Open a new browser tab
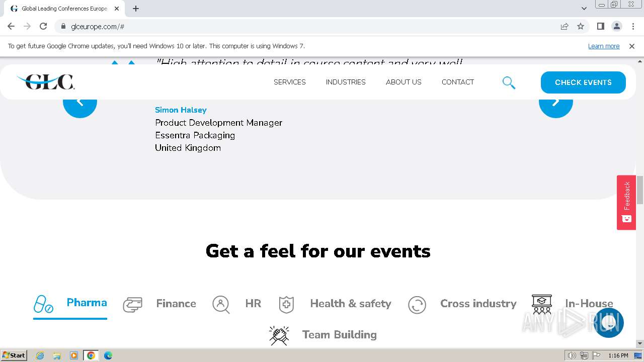The width and height of the screenshot is (644, 362). tap(136, 9)
